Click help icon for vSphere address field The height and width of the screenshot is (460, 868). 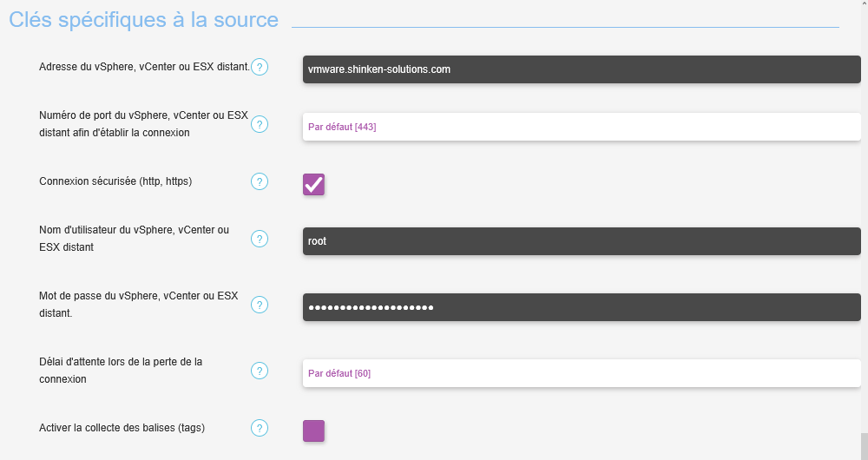pos(260,67)
